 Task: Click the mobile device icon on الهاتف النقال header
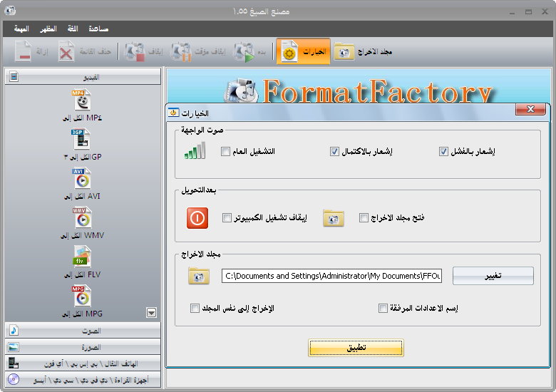(x=14, y=363)
